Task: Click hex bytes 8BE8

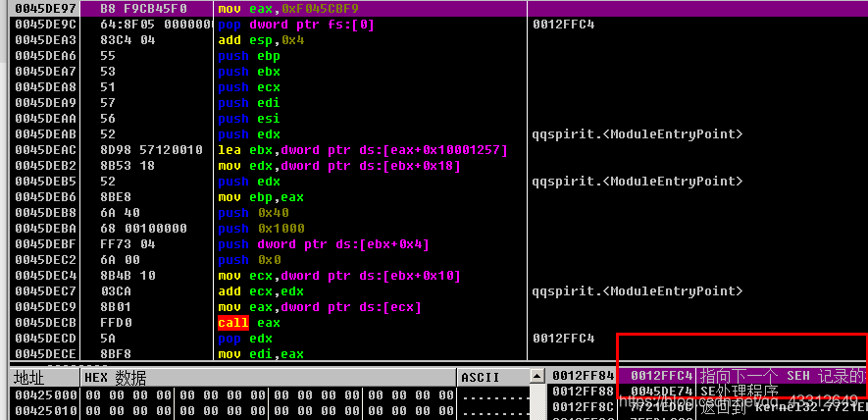Action: tap(117, 197)
